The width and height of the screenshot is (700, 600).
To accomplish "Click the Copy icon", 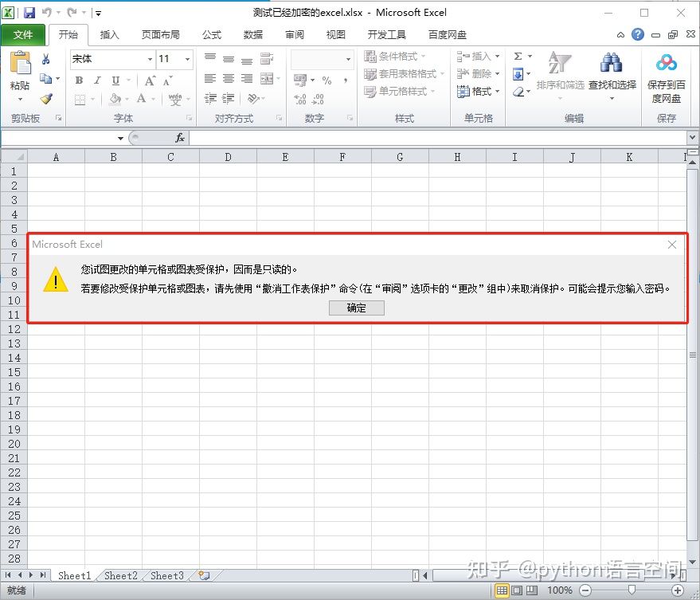I will click(45, 79).
